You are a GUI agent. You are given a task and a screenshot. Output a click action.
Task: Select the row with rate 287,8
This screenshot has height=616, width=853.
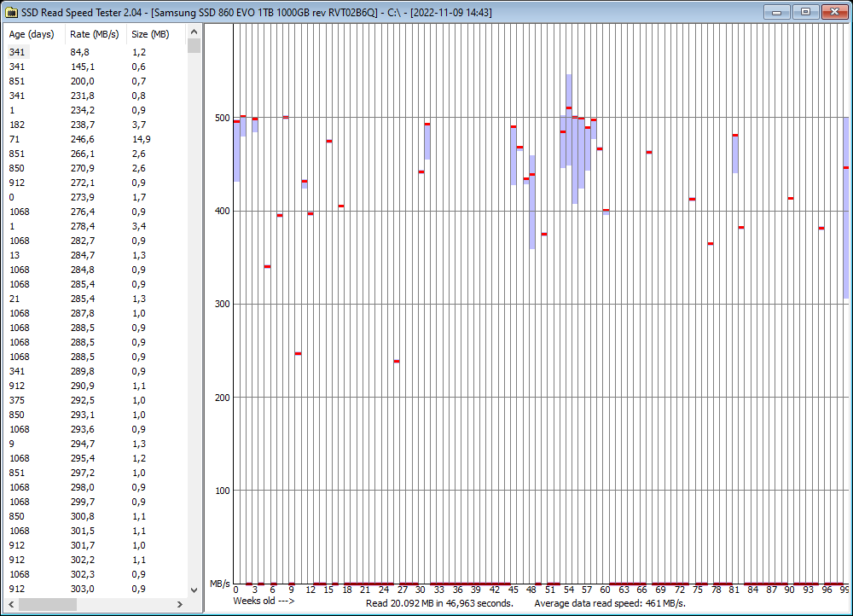(96, 313)
